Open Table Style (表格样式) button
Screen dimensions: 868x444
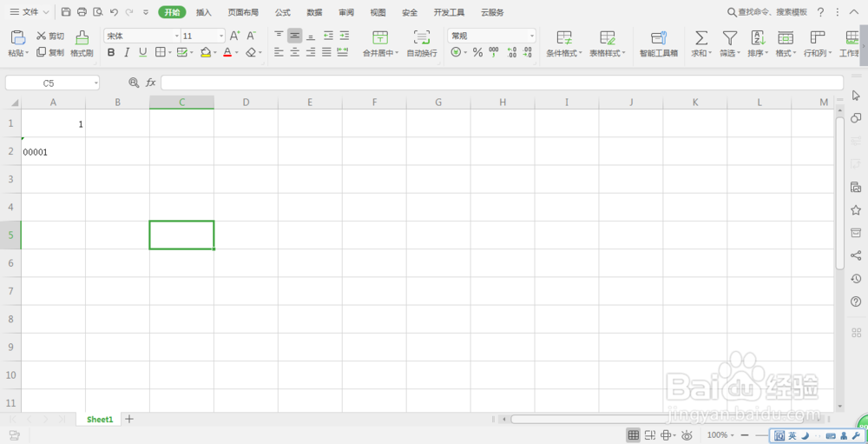coord(608,43)
